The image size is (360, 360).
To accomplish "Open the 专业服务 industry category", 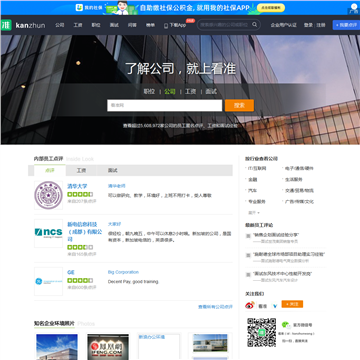I will point(257,202).
